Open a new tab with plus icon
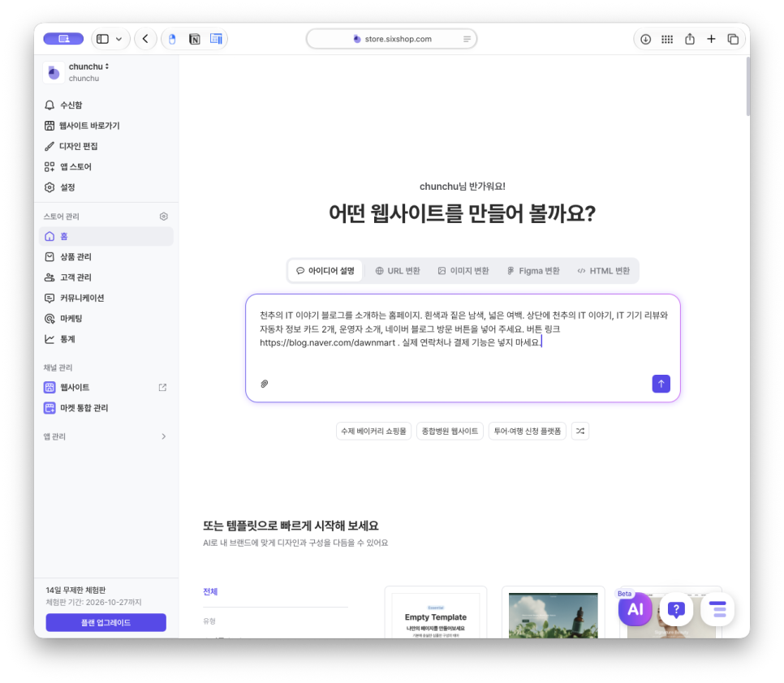Viewport: 784px width, 683px height. tap(711, 39)
